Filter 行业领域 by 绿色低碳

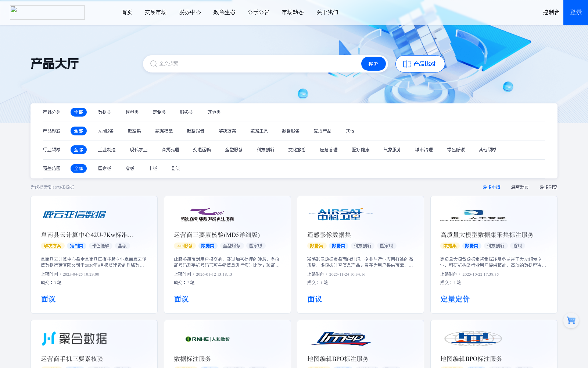(456, 150)
